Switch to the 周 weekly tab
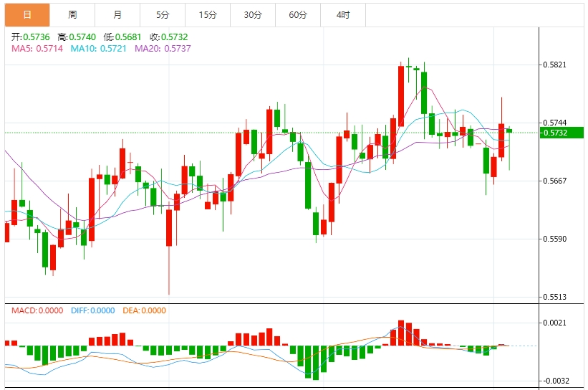Screen dimensions: 588x390 [x=72, y=15]
